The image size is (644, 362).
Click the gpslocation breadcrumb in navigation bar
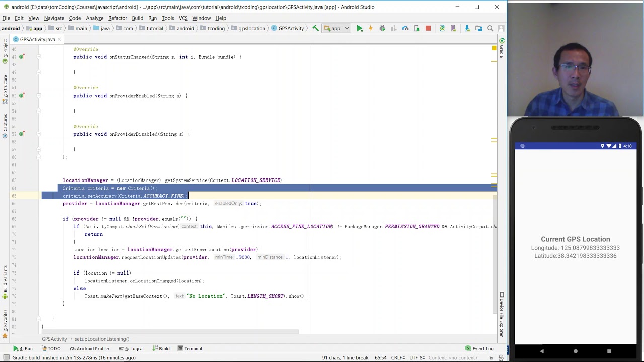pyautogui.click(x=248, y=28)
